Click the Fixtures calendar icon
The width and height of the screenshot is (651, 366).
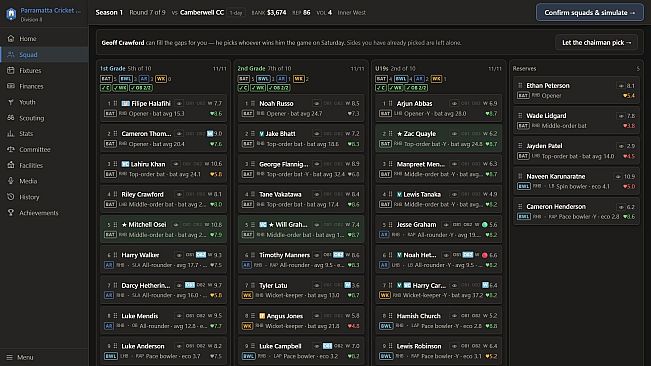pos(11,71)
